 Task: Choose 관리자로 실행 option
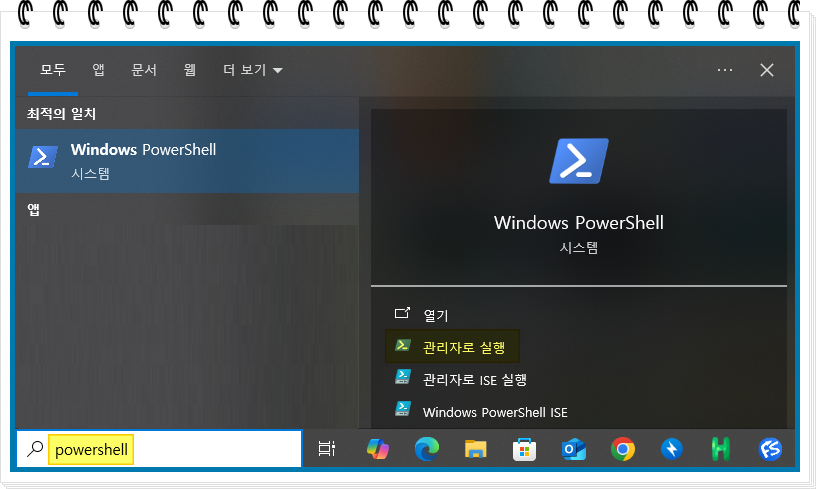click(x=452, y=346)
